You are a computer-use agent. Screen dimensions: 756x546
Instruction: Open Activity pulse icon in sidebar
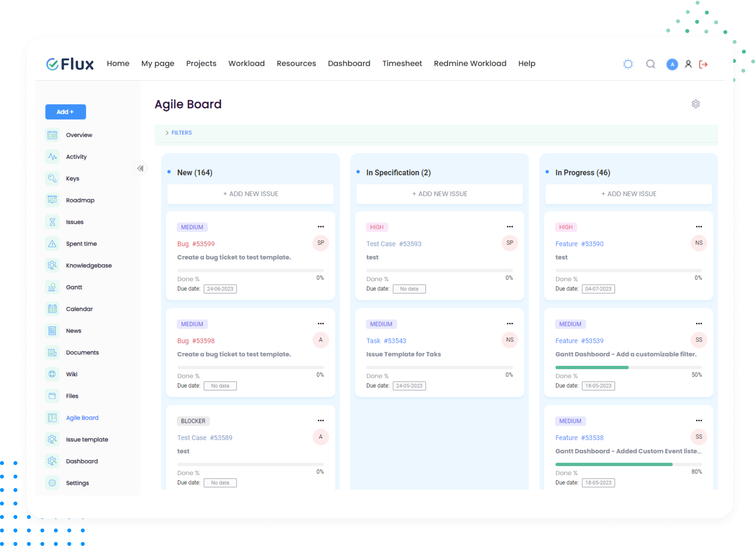click(52, 157)
